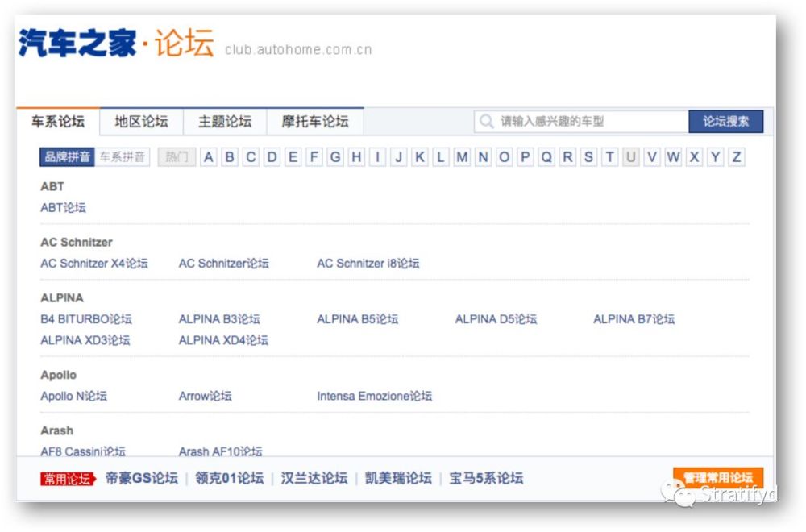Click letter S in alphabet index
The width and height of the screenshot is (806, 532).
[x=588, y=156]
